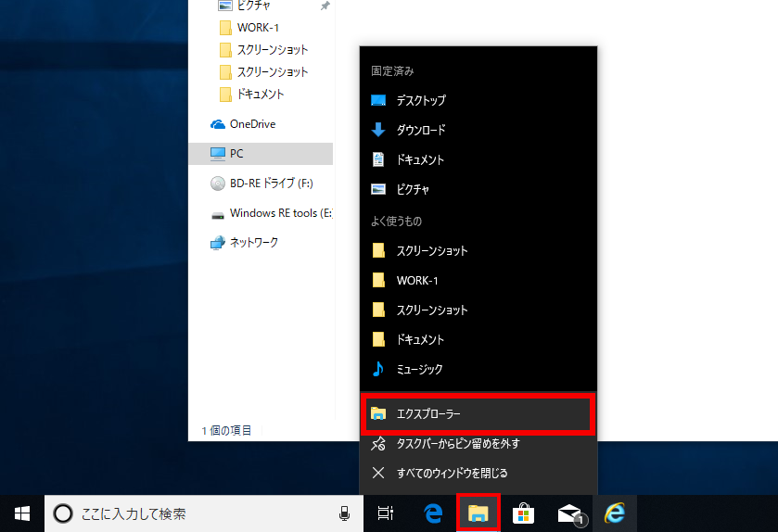Open エクスプローラー from the jump list
The image size is (778, 532).
(x=478, y=413)
